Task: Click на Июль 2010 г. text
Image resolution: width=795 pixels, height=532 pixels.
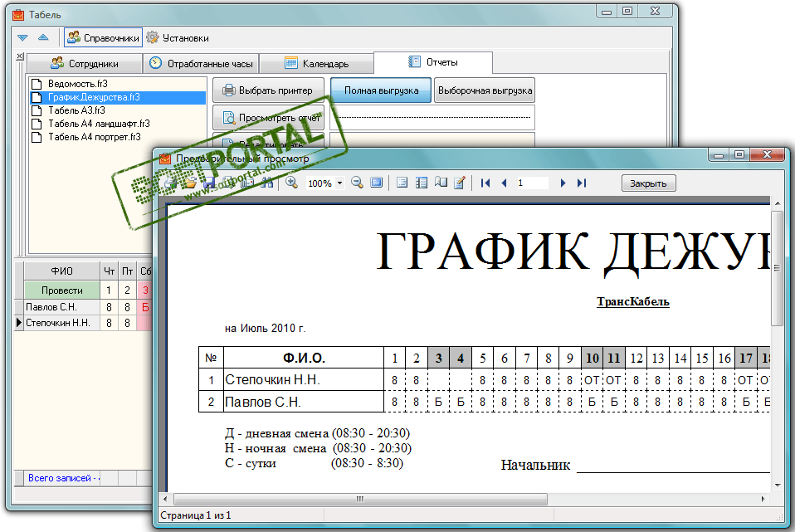Action: click(266, 328)
